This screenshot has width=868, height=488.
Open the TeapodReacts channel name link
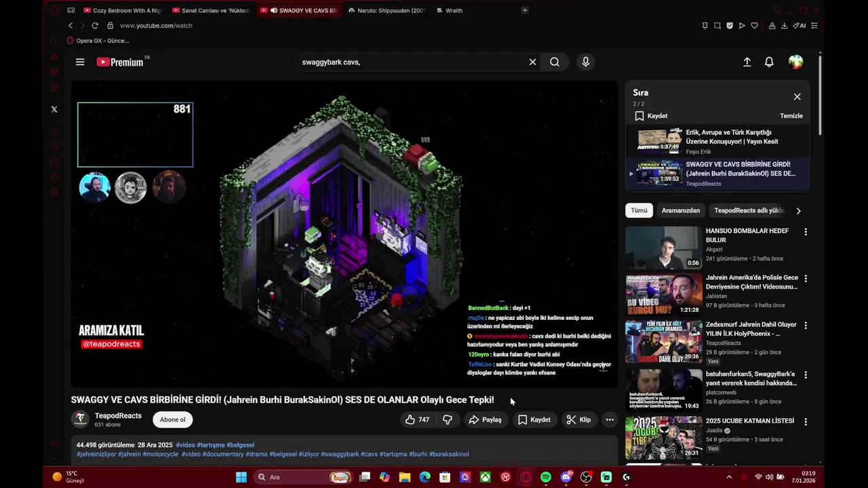point(118,415)
